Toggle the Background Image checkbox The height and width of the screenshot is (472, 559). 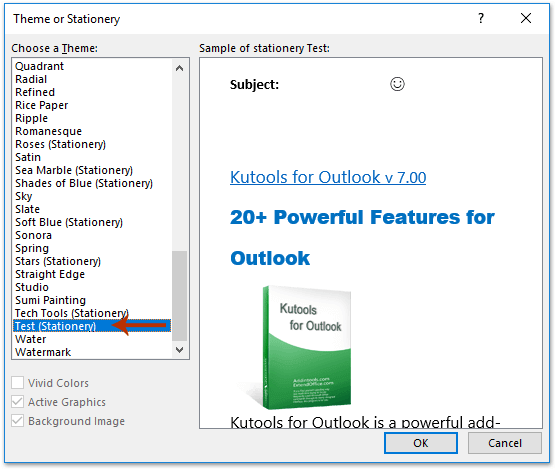[x=17, y=421]
